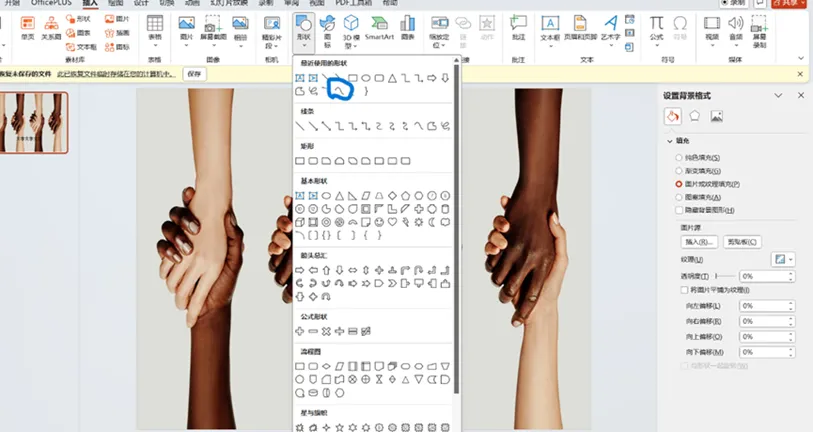The image size is (813, 432).
Task: Choose the plus sign in equation shapes
Action: tap(300, 331)
